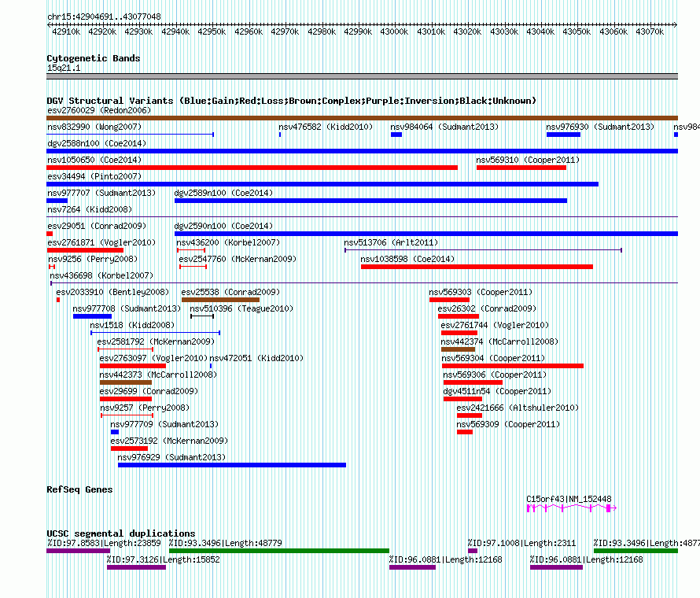Select nsv569309 (Cooper2011) label
This screenshot has width=700, height=598.
click(508, 424)
